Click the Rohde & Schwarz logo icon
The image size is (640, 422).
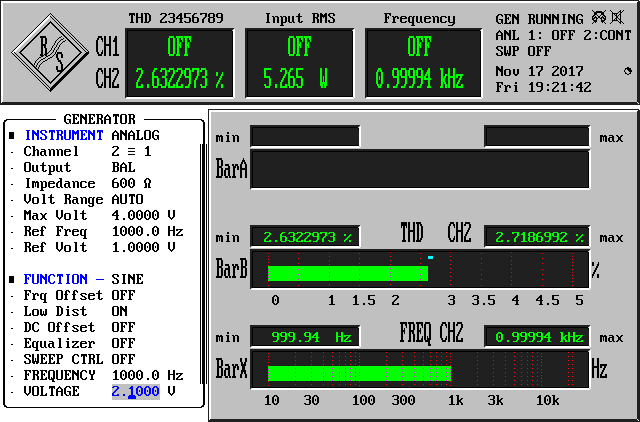click(50, 54)
